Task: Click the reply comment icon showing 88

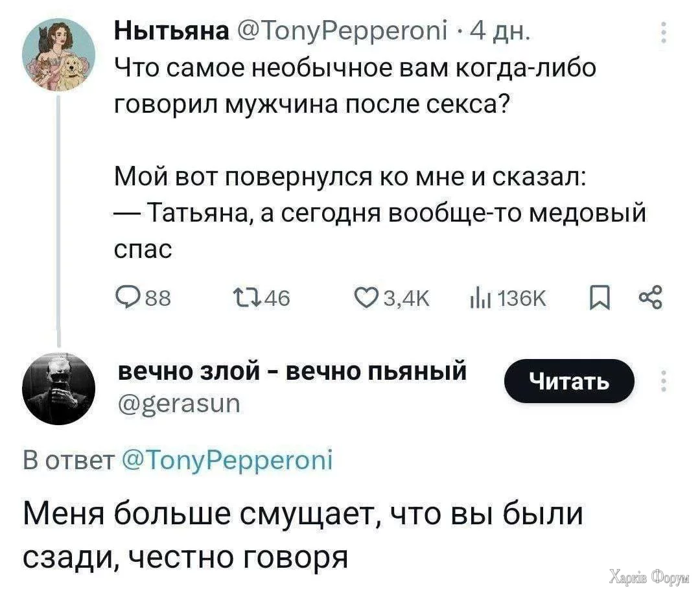Action: tap(124, 297)
